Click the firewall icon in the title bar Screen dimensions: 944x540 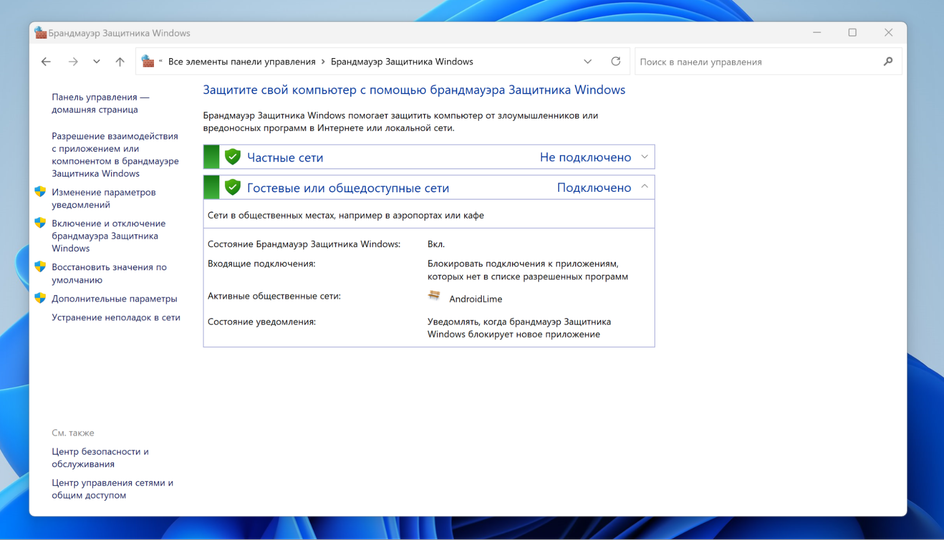coord(40,33)
